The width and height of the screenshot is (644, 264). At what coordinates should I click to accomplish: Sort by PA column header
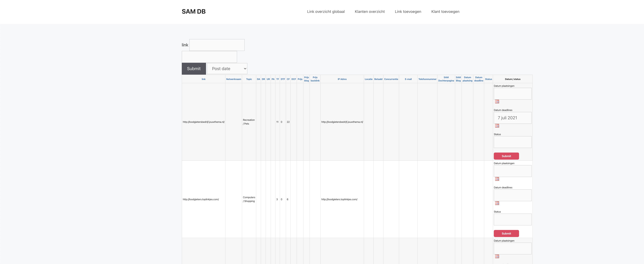tap(273, 79)
